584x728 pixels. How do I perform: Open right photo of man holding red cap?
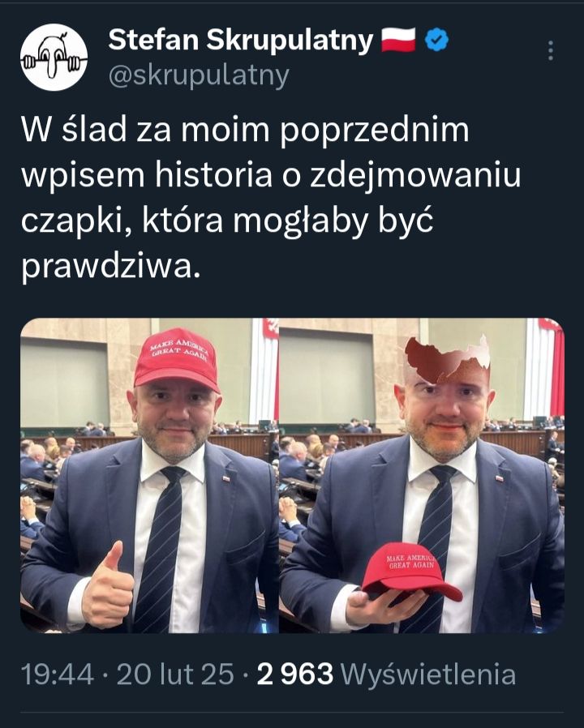pos(422,475)
